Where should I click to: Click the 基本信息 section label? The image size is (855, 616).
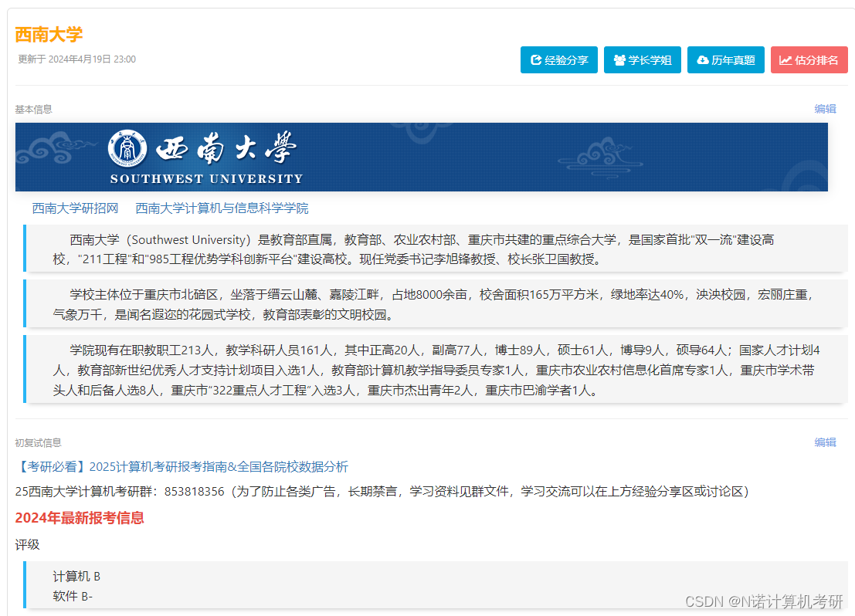(34, 110)
